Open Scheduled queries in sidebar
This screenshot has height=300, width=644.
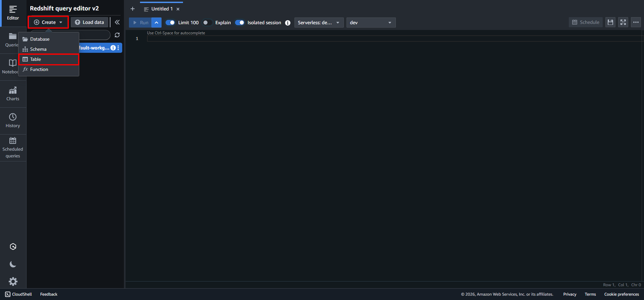click(13, 148)
